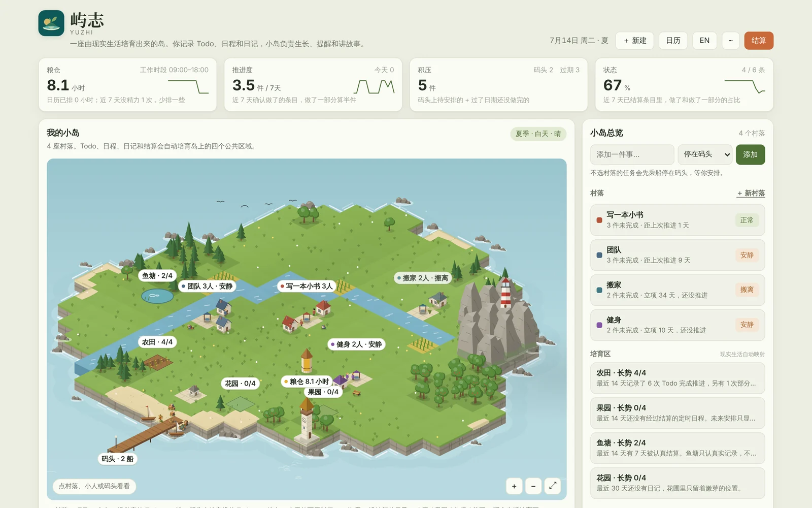Click the 健身 2人 · 安静 map label
Screen dimensions: 812x508
[357, 344]
